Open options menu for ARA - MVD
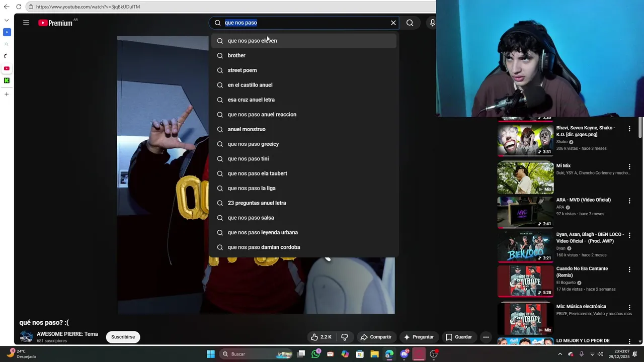644x362 pixels. [629, 201]
